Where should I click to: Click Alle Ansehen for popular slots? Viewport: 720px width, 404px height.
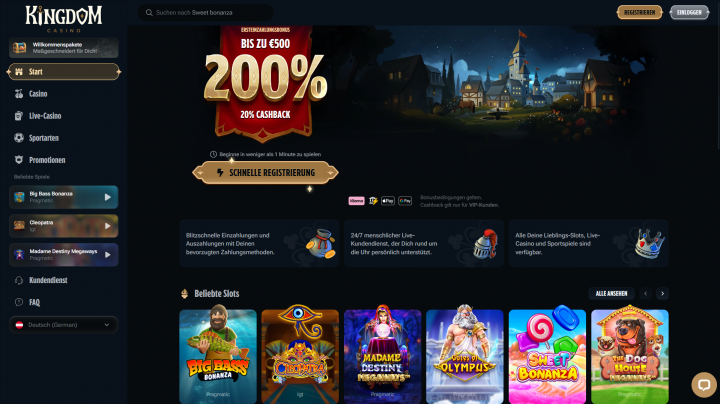coord(611,293)
